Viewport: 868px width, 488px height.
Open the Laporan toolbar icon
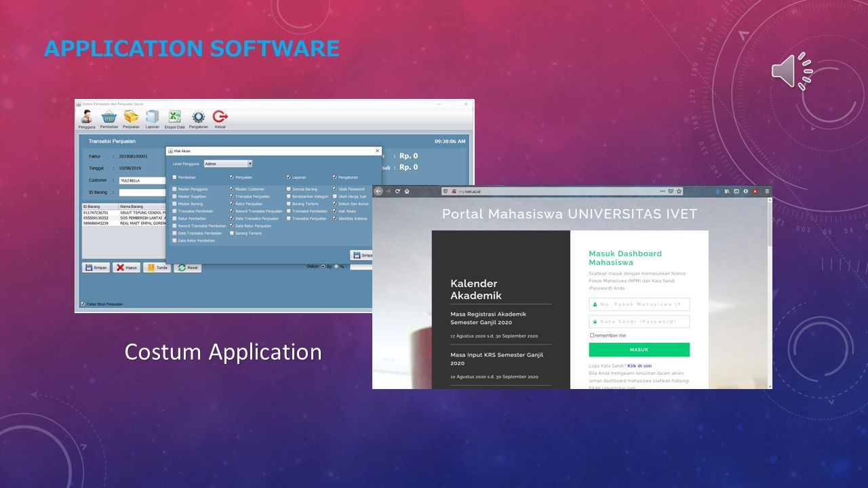152,119
